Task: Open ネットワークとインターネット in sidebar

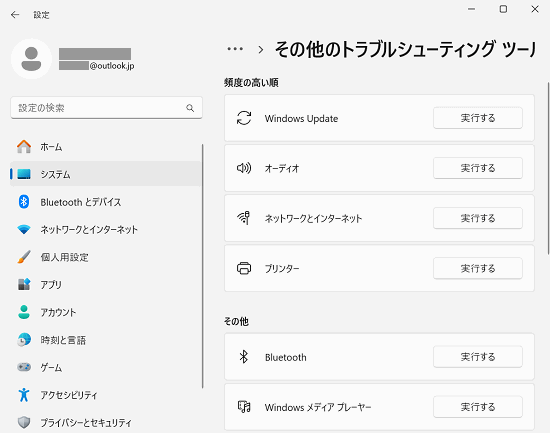Action: (x=106, y=229)
